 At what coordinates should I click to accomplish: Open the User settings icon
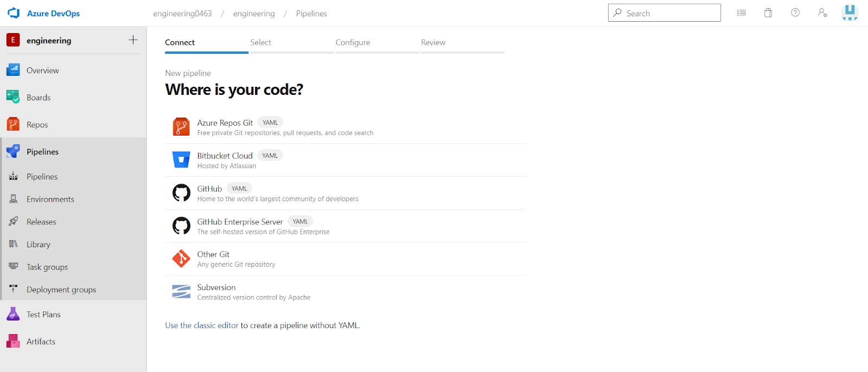point(822,13)
